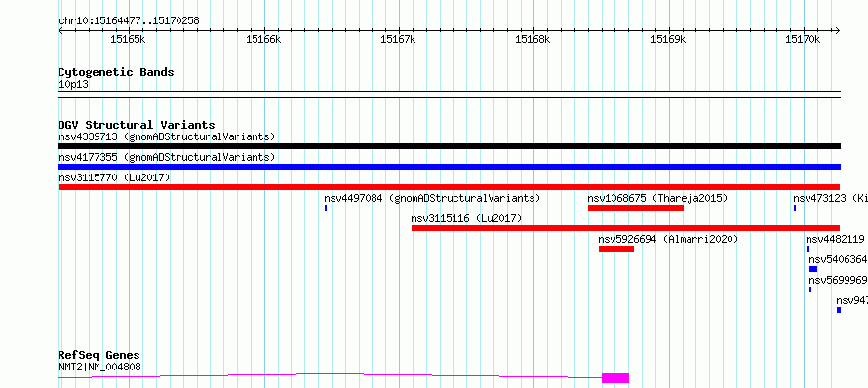This screenshot has height=388, width=868.
Task: Click the 15170k ruler tick label
Action: click(804, 39)
